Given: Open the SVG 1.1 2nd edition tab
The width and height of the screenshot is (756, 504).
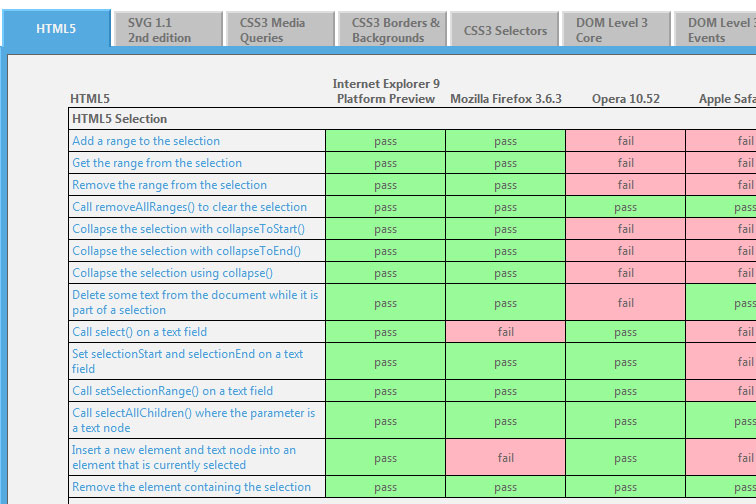Looking at the screenshot, I should pyautogui.click(x=167, y=30).
